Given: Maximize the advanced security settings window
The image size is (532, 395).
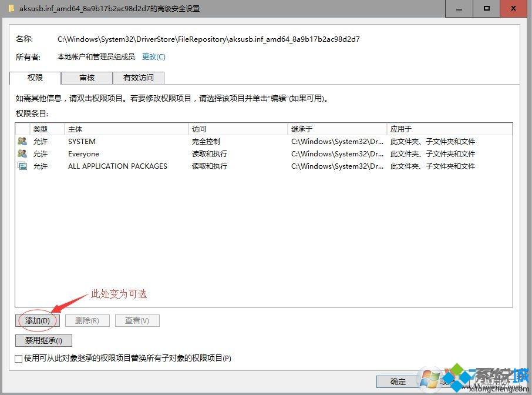Looking at the screenshot, I should pyautogui.click(x=487, y=8).
